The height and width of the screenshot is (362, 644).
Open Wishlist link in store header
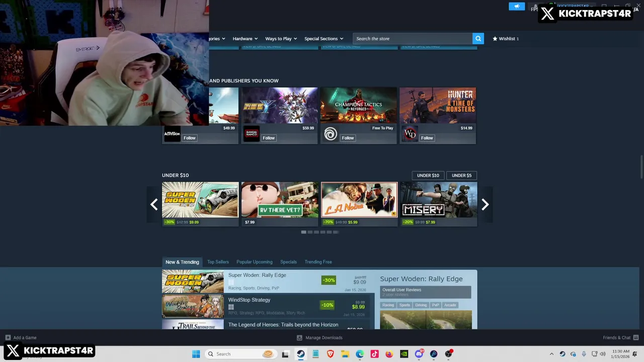pos(507,39)
